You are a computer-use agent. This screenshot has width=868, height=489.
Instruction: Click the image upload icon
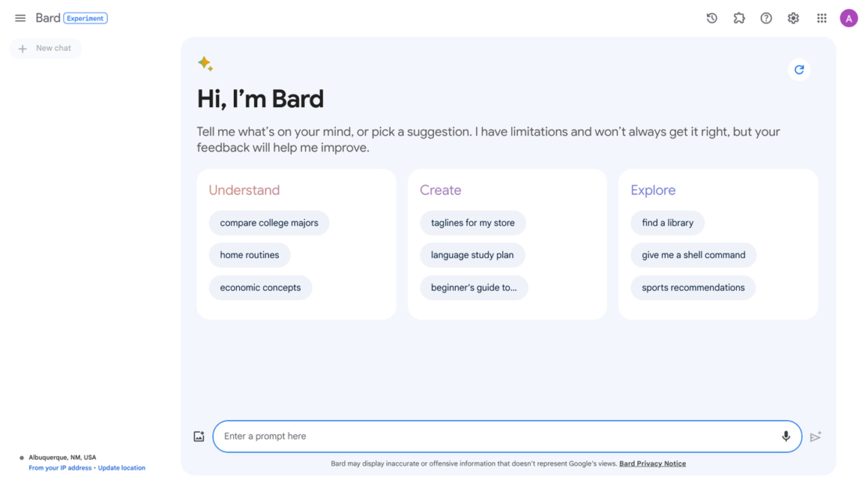click(199, 436)
